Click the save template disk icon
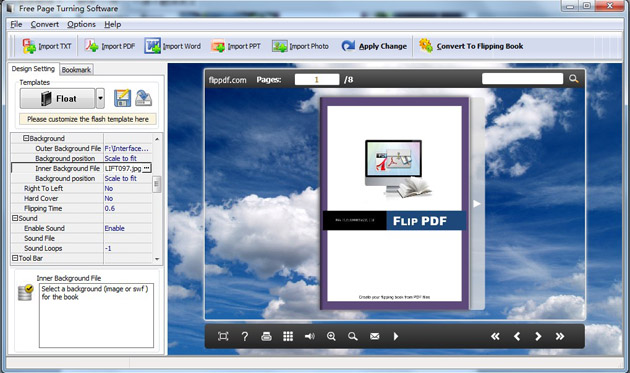 coord(122,98)
